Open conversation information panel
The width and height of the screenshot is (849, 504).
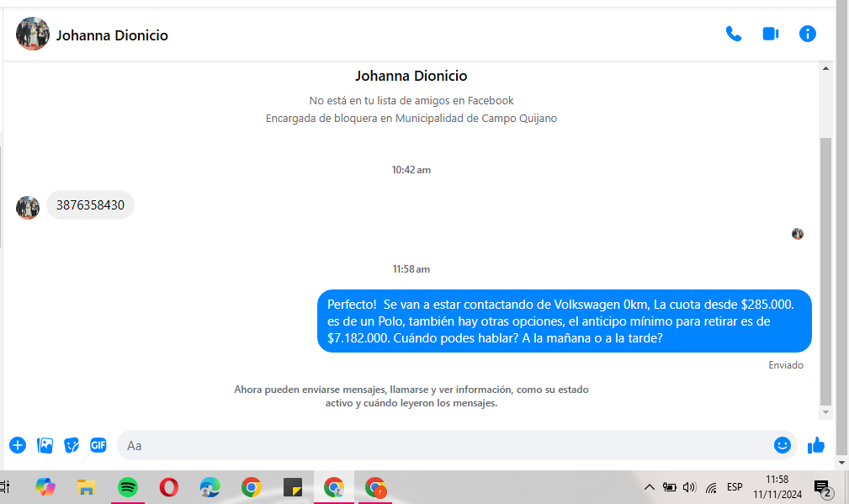click(x=807, y=34)
